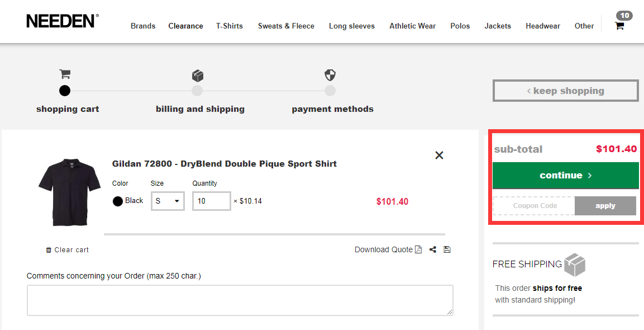The height and width of the screenshot is (330, 644).
Task: Remove the Gildan shirt with the X
Action: [439, 155]
